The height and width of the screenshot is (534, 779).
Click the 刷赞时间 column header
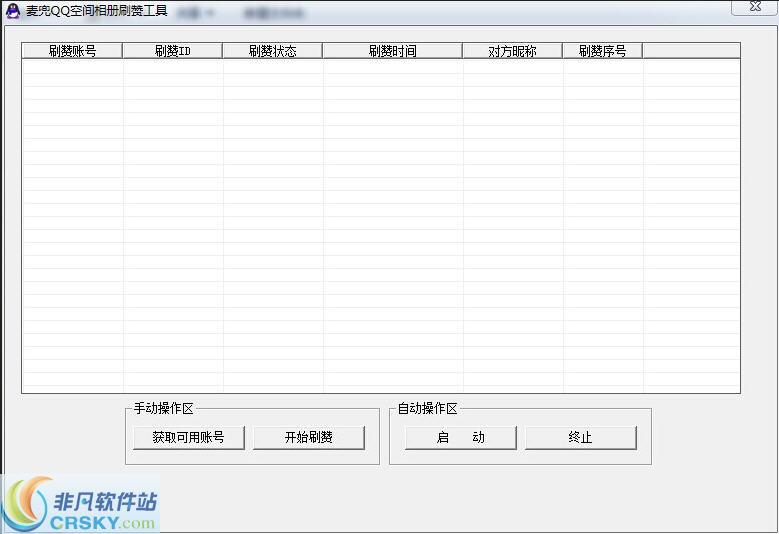click(392, 51)
